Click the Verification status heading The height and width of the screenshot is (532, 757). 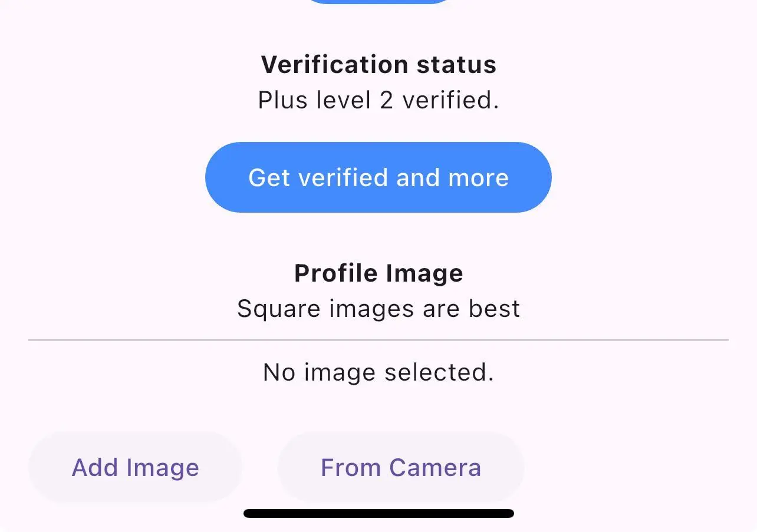coord(378,64)
